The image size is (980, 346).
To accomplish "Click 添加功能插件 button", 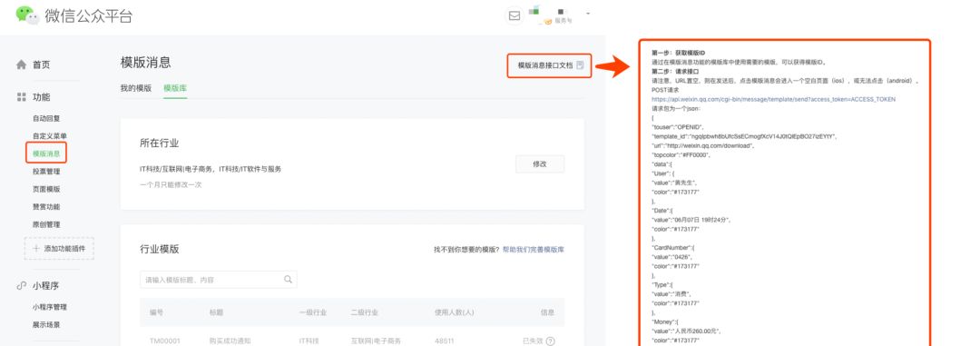I will click(x=59, y=249).
